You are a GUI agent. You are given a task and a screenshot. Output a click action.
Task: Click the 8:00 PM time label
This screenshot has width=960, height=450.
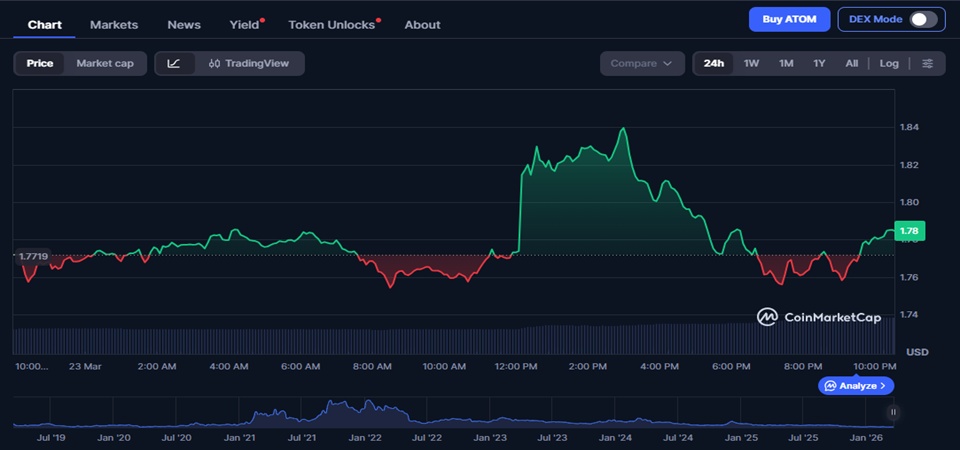[803, 366]
